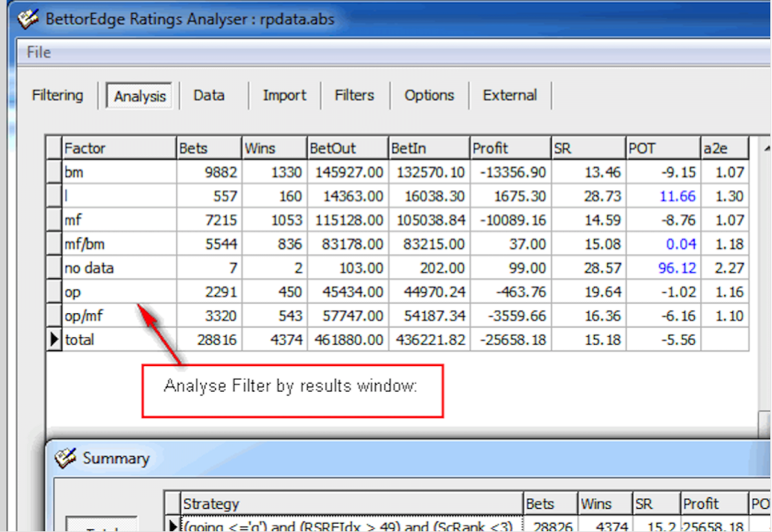Click the Summary window book icon
772x532 pixels.
click(x=66, y=459)
